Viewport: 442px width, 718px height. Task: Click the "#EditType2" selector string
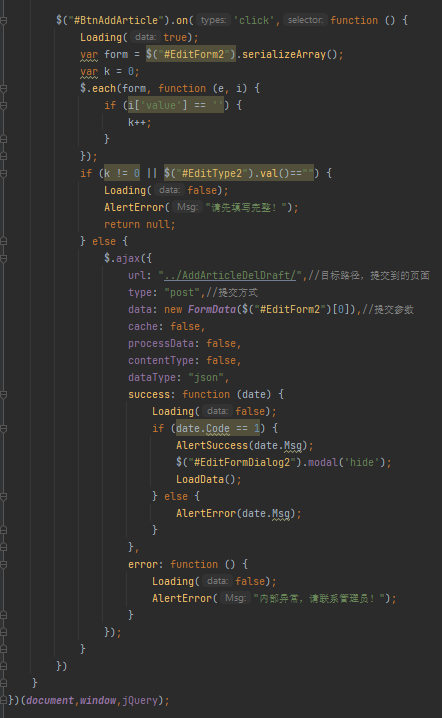pos(214,174)
